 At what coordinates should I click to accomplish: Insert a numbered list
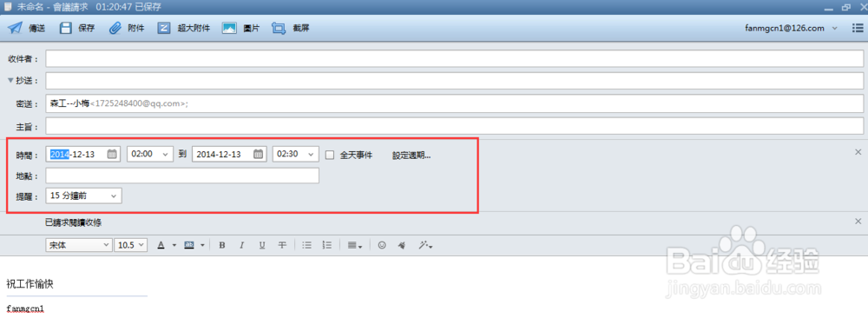pyautogui.click(x=326, y=245)
